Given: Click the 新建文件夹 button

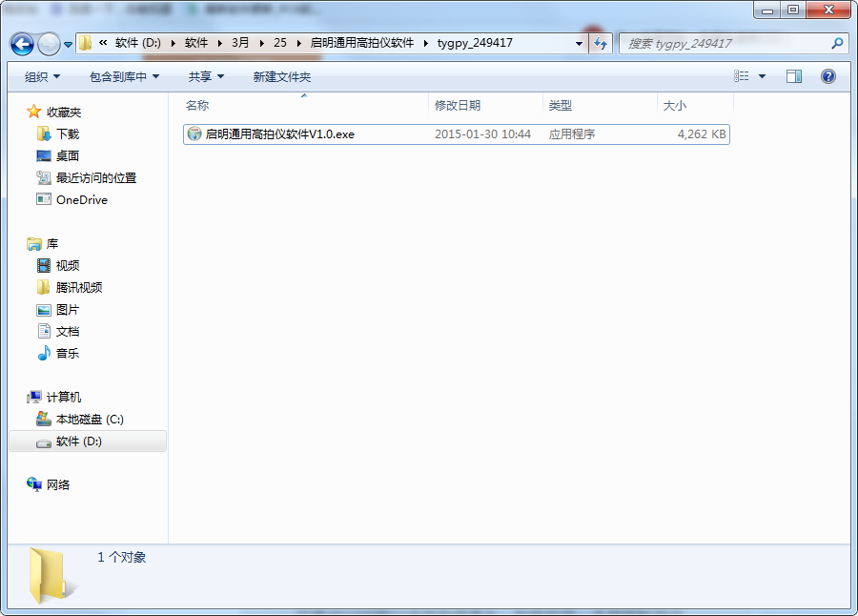Looking at the screenshot, I should pos(281,76).
